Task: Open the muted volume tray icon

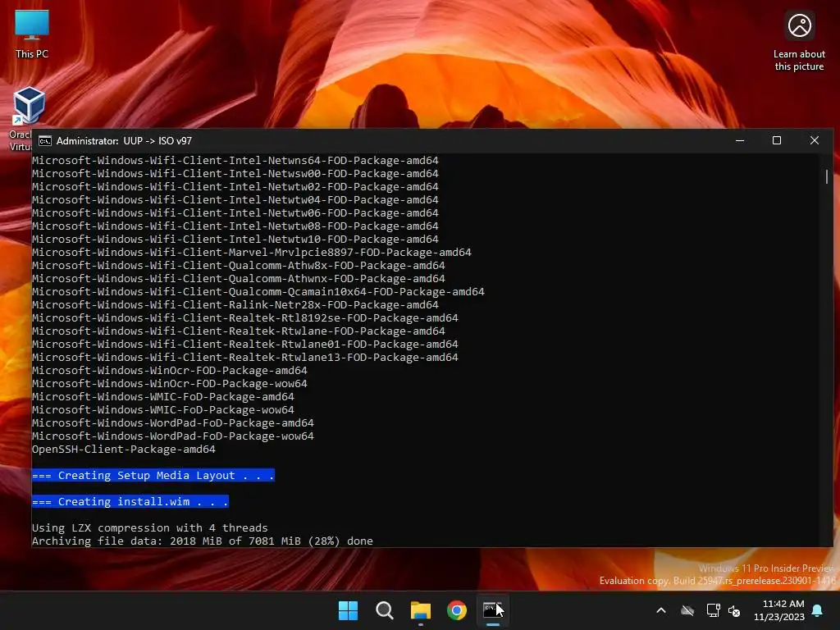Action: tap(734, 610)
